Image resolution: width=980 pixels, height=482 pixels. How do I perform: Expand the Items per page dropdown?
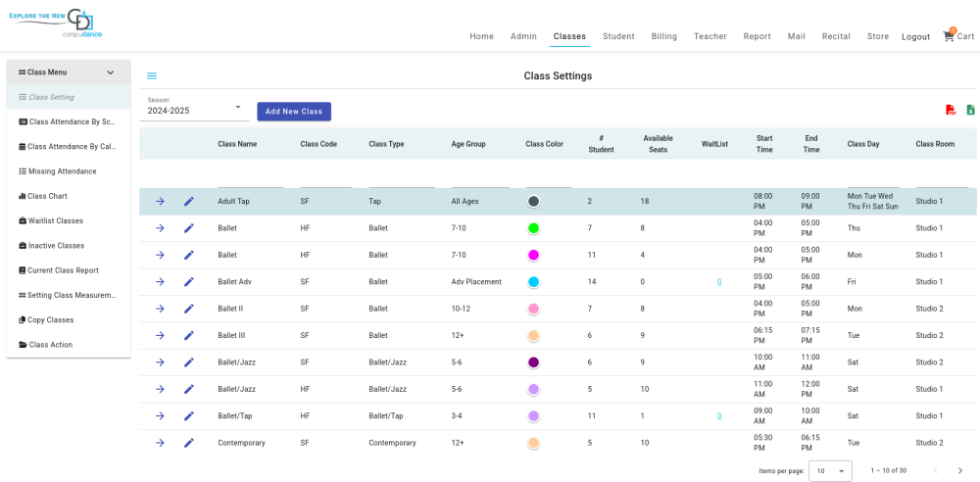click(829, 471)
